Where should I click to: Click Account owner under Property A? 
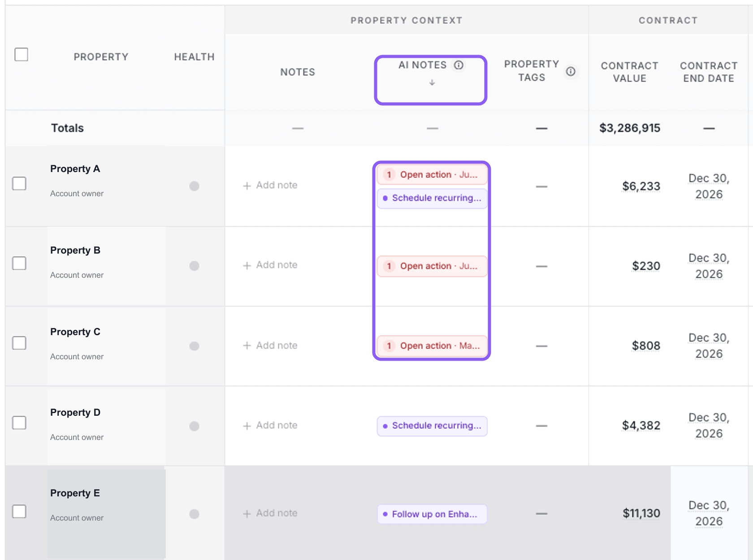tap(77, 194)
